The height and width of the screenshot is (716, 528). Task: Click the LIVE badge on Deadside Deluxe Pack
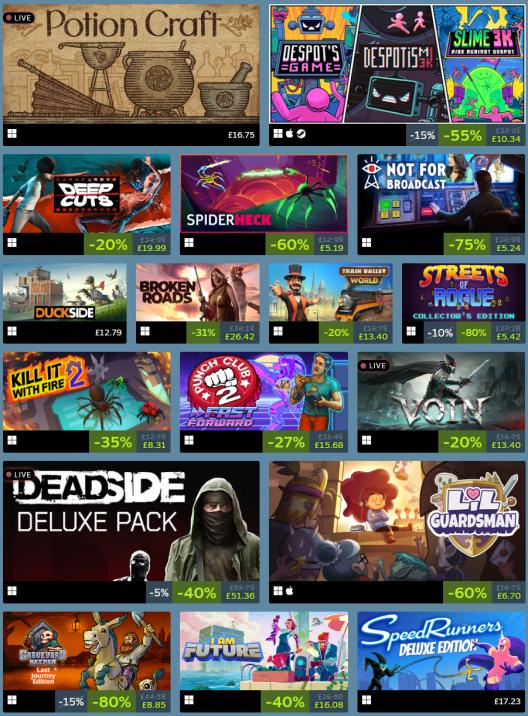point(19,474)
